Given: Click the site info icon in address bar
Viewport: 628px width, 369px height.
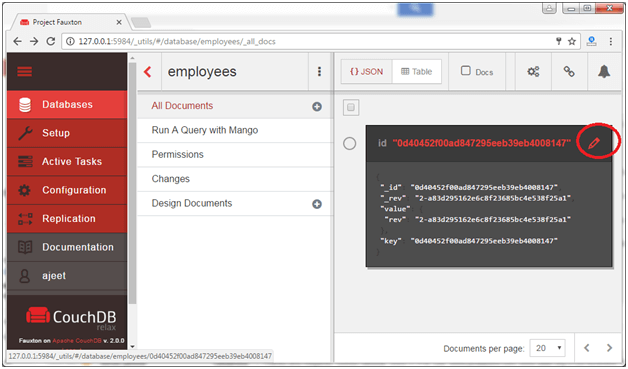Looking at the screenshot, I should (70, 41).
